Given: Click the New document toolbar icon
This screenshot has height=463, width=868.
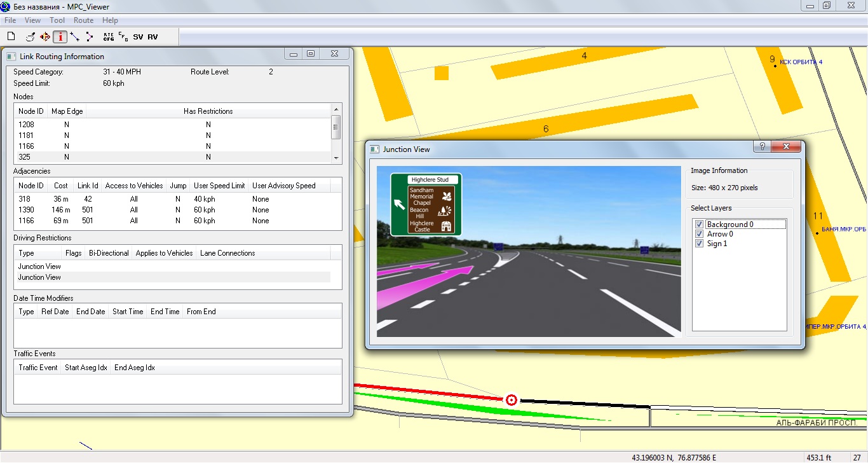Looking at the screenshot, I should click(11, 37).
